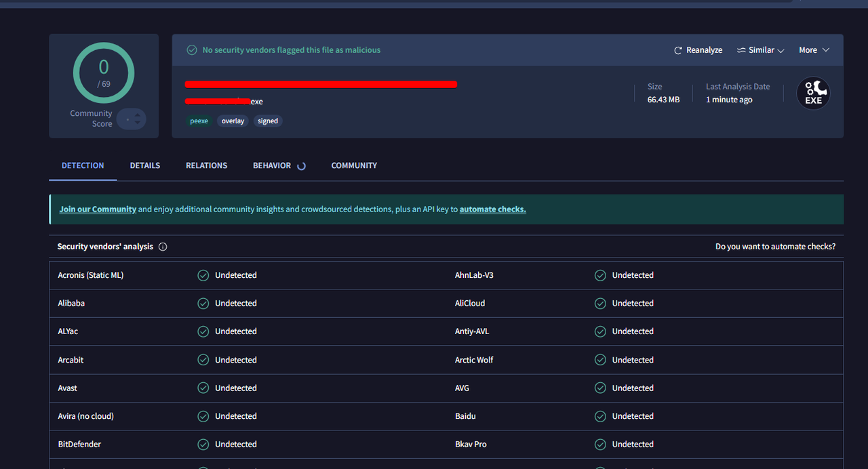This screenshot has width=868, height=469.
Task: Click the check icon beside 'No security vendors flagged'
Action: point(192,50)
